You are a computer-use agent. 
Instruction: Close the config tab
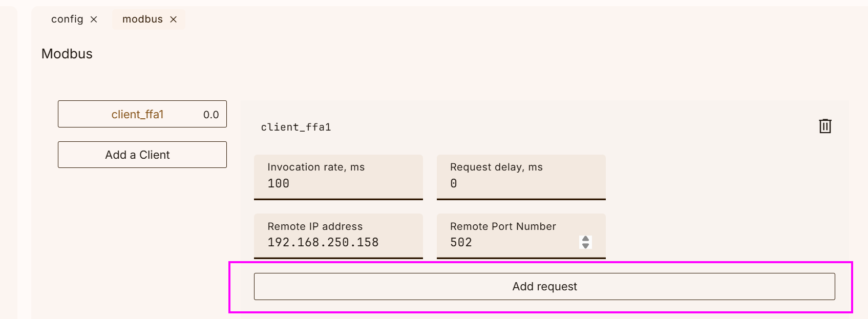[x=94, y=19]
